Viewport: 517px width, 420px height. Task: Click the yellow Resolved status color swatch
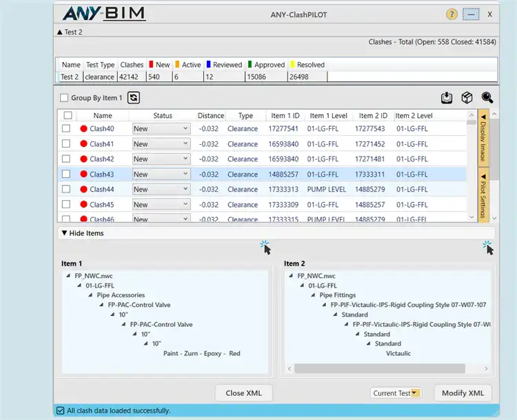(x=292, y=64)
